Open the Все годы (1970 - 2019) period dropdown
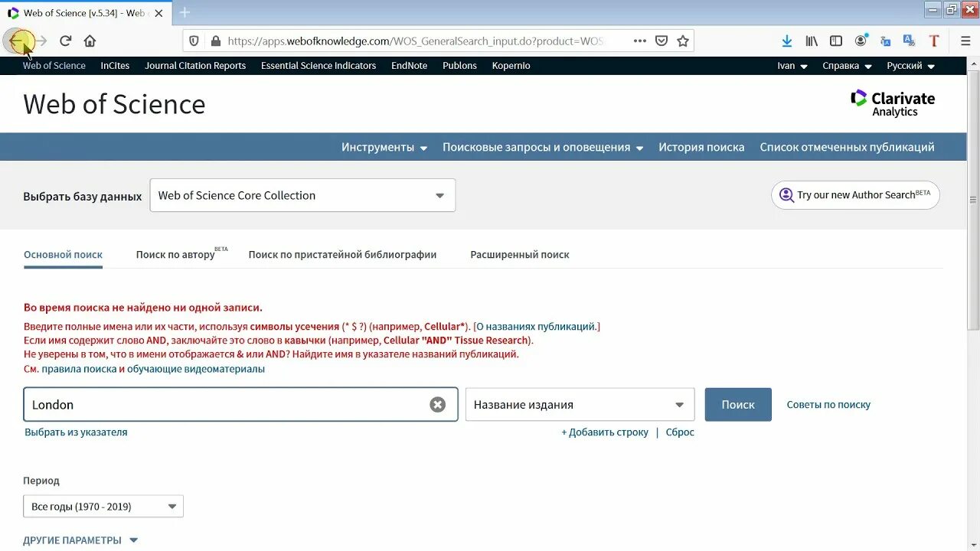Screen dimensions: 980x551 tap(103, 507)
